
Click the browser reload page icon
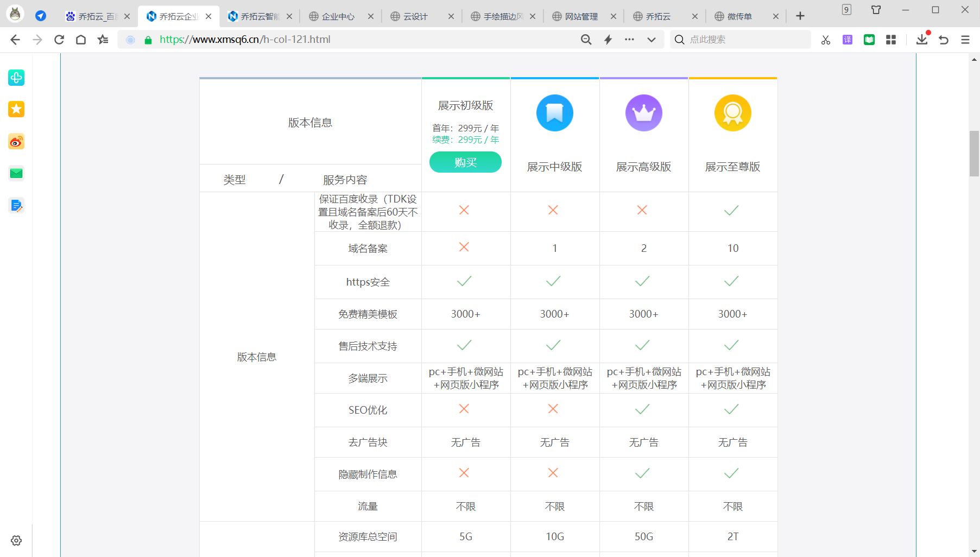pyautogui.click(x=59, y=40)
